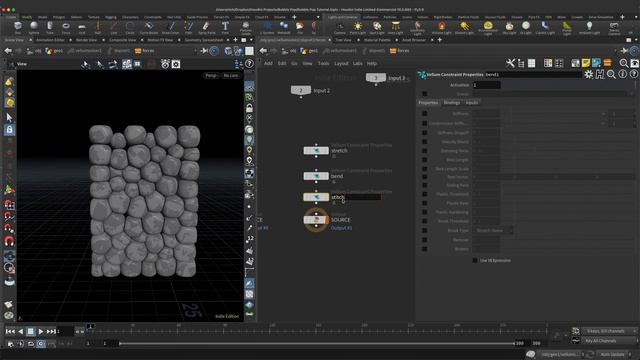Enable the Stiffness Dropoff override checkbox

pos(424,133)
